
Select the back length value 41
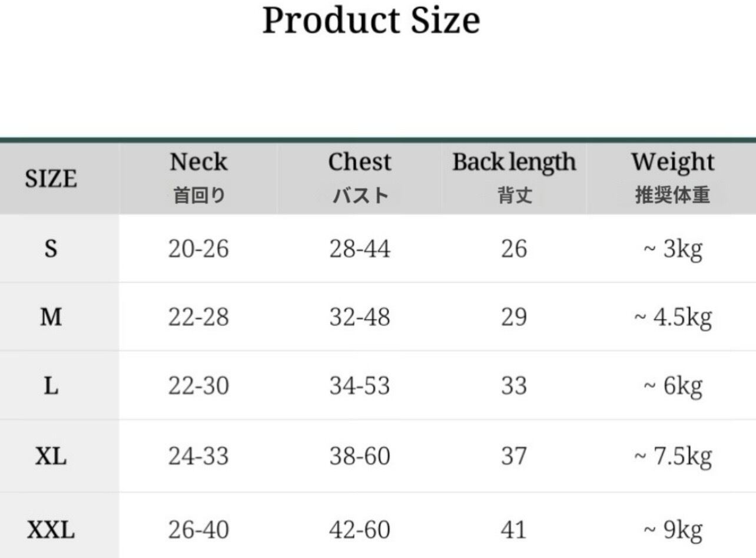click(514, 530)
